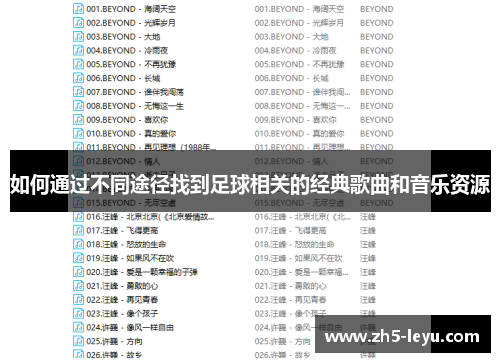Screen dimensions: 500x362
Task: Click 汪峰 artist cell in the 018 row
Action: [x=368, y=245]
